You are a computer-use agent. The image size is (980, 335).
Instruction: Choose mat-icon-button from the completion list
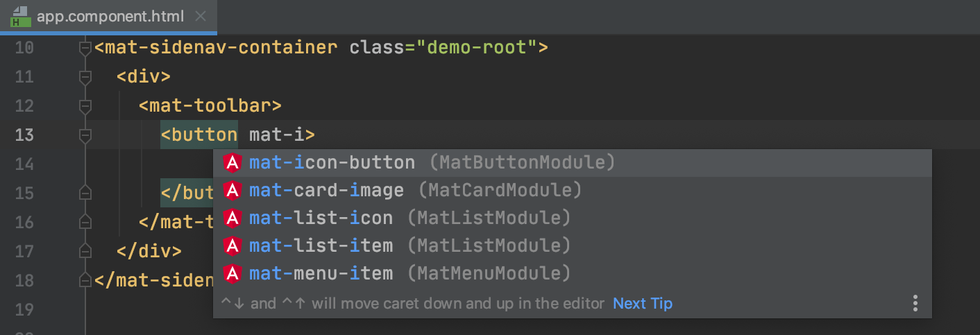(332, 163)
